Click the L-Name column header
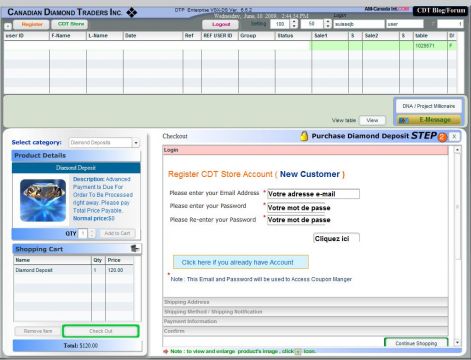The image size is (471, 360). [x=105, y=36]
